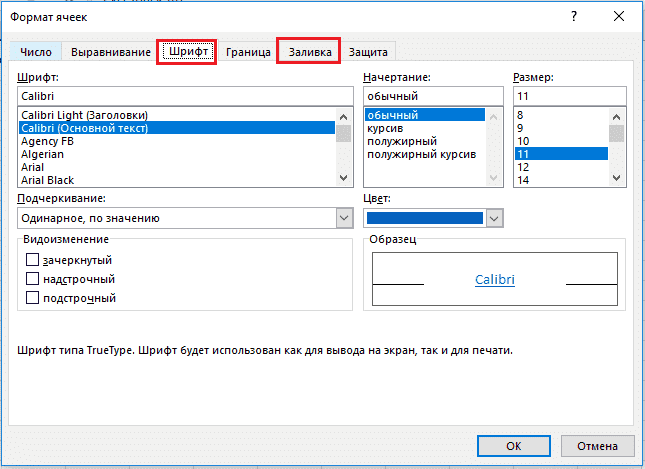Click the blue font color swatch

click(425, 218)
